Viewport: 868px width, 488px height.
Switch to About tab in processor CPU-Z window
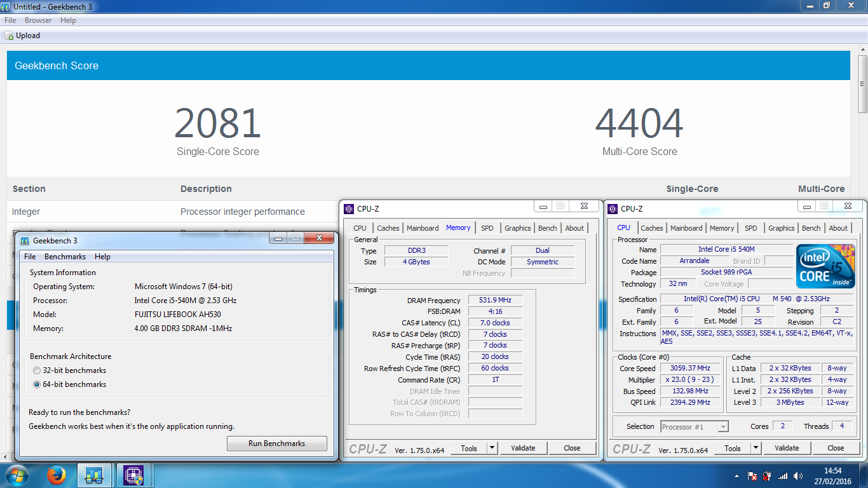tap(838, 228)
